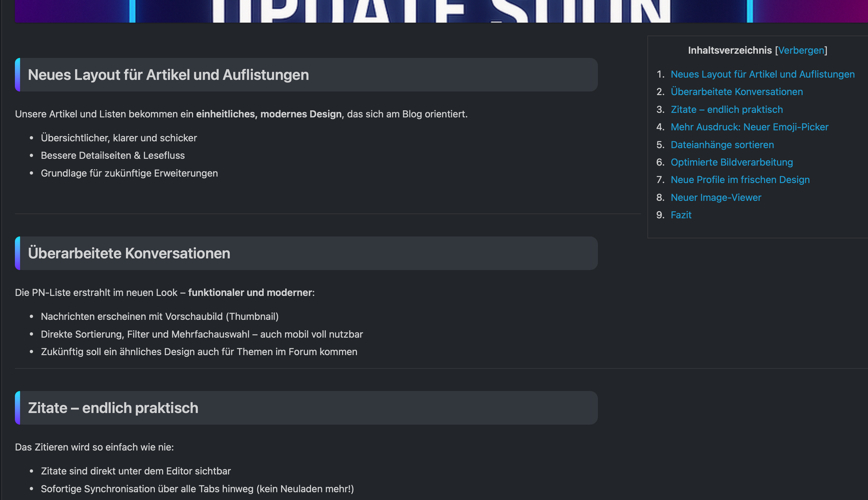Click the bold 'funktionaler und moderner' text

(250, 292)
